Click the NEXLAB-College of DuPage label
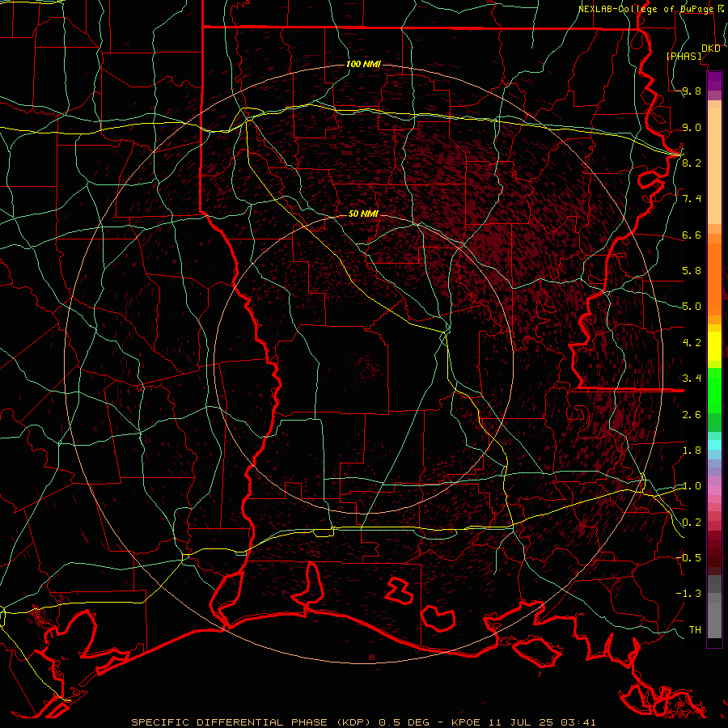Screen dimensions: 728x728 (x=645, y=9)
